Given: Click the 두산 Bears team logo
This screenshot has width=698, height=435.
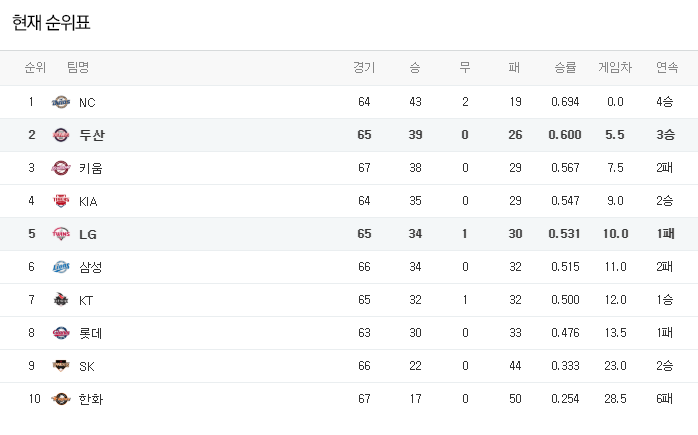Looking at the screenshot, I should [61, 135].
